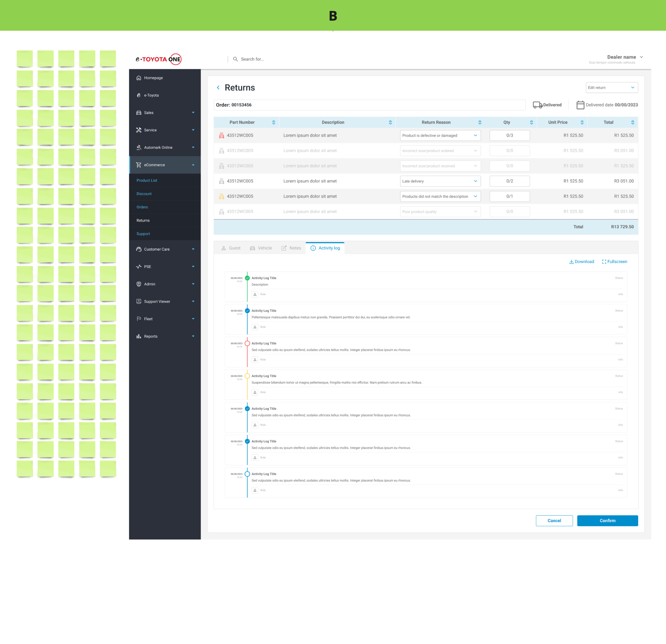This screenshot has width=666, height=644.
Task: Click the Homepage house icon in sidebar
Action: click(x=139, y=78)
